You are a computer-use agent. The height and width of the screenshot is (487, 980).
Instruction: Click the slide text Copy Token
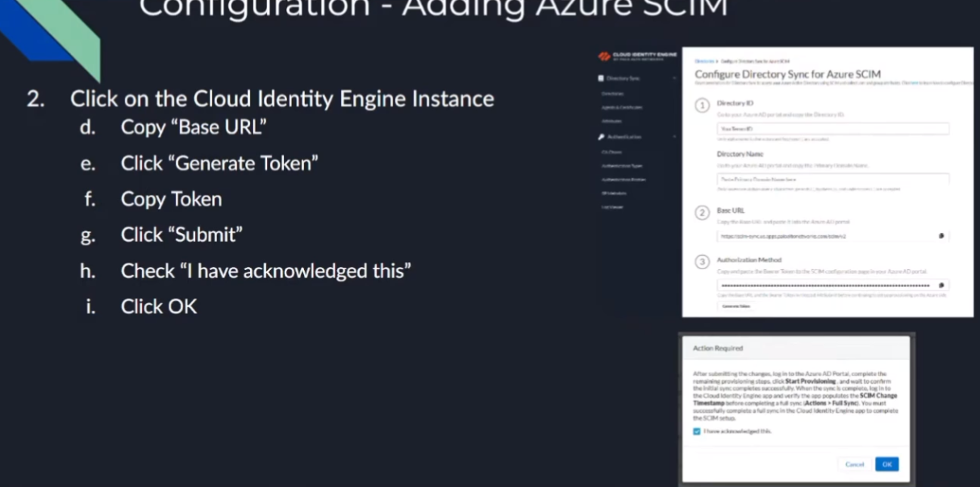(171, 199)
